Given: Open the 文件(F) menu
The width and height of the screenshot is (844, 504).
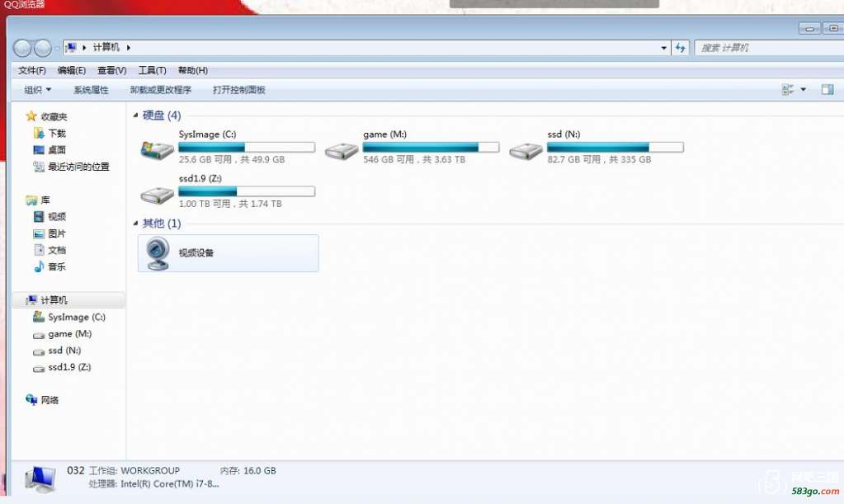Looking at the screenshot, I should [x=31, y=70].
